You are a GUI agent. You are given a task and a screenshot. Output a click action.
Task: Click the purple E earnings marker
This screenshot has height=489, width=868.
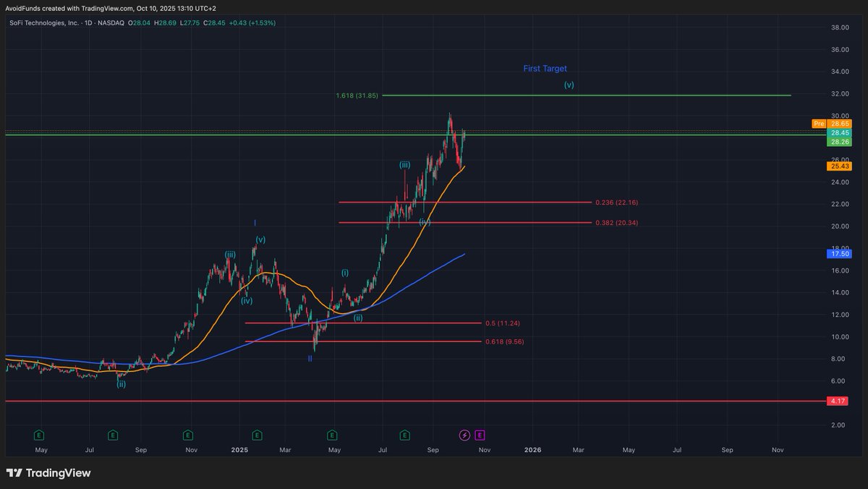(480, 435)
